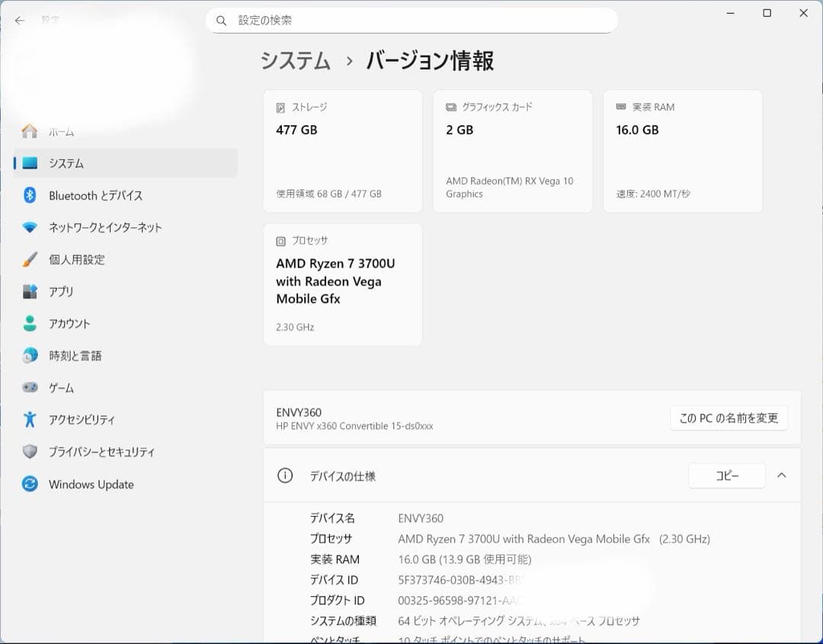This screenshot has width=823, height=644.
Task: Click the デバイス ID value
Action: [462, 580]
